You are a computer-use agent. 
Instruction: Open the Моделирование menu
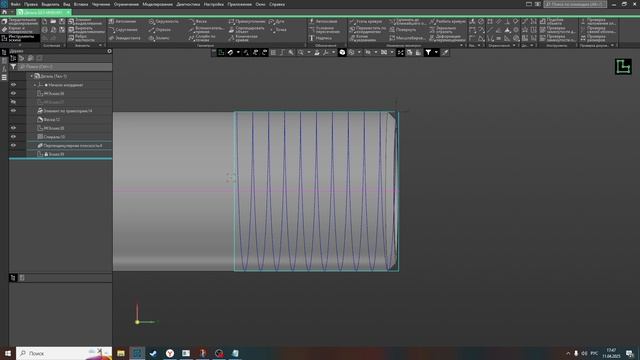(157, 4)
